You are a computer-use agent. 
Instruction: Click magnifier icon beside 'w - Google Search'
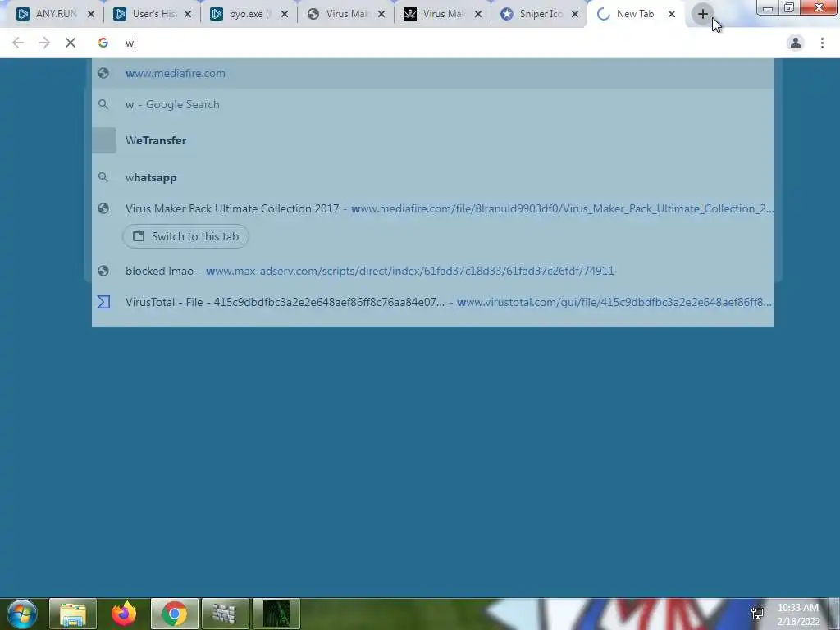(103, 104)
